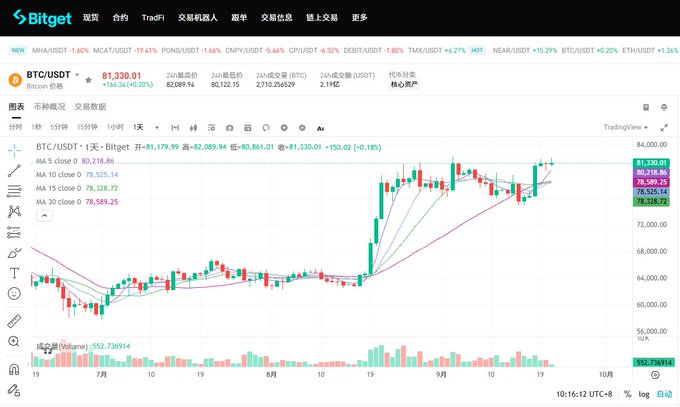Switch to the 交易数据 trading data tab
The image size is (680, 407).
pos(90,107)
